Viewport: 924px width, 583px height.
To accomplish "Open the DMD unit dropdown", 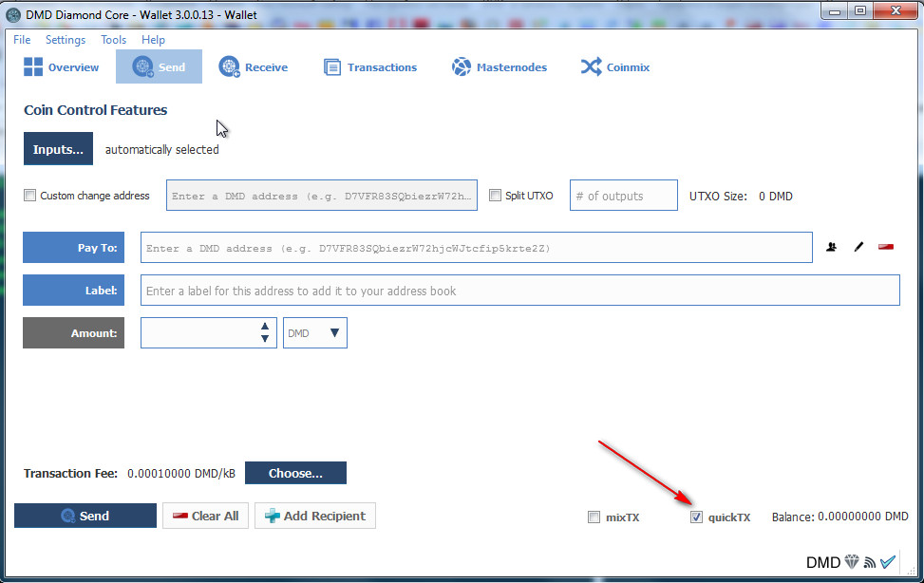I will (315, 332).
